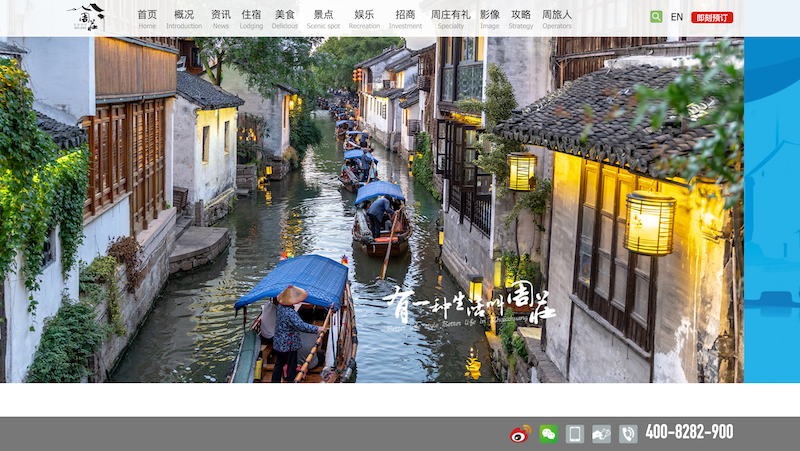Open the Weibo social icon

click(520, 434)
